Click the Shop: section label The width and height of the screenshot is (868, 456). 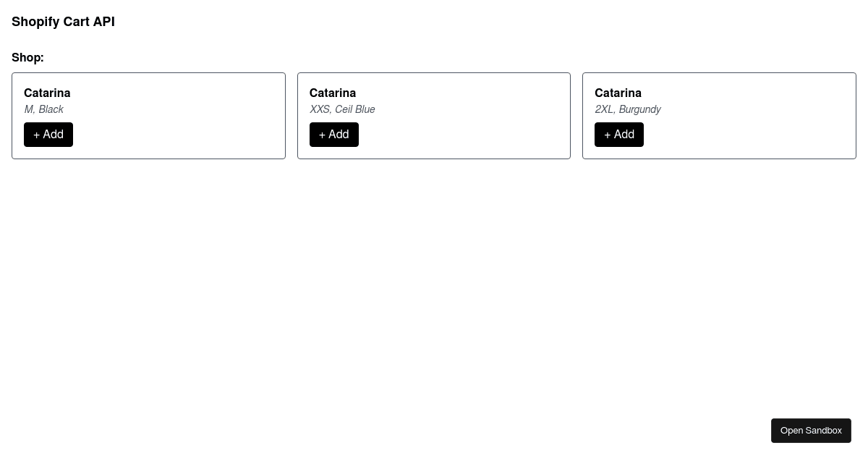(27, 58)
